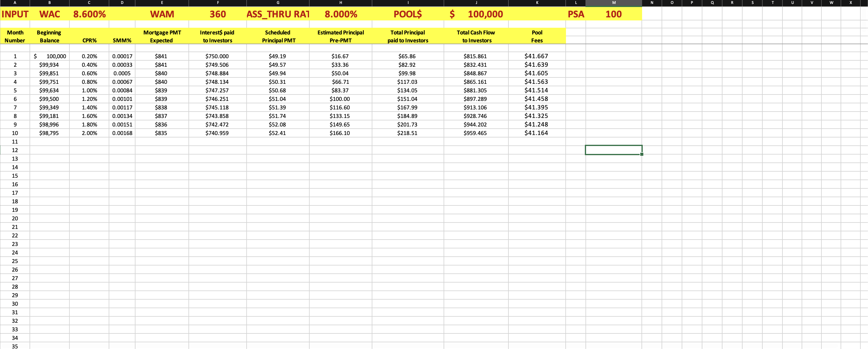The image size is (868, 349).
Task: Click the pass-through rate cell 8.000%
Action: click(x=341, y=14)
